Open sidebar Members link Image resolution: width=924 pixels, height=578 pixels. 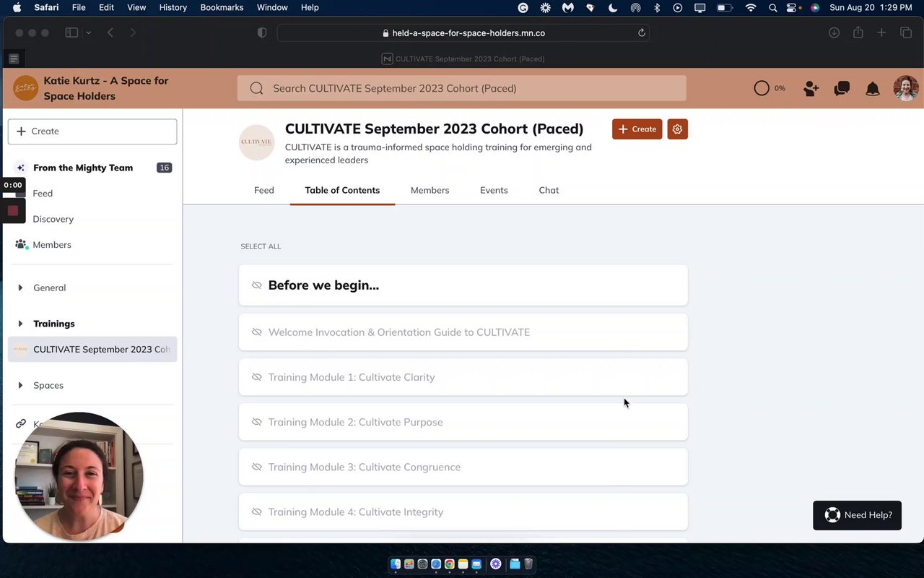(x=52, y=245)
